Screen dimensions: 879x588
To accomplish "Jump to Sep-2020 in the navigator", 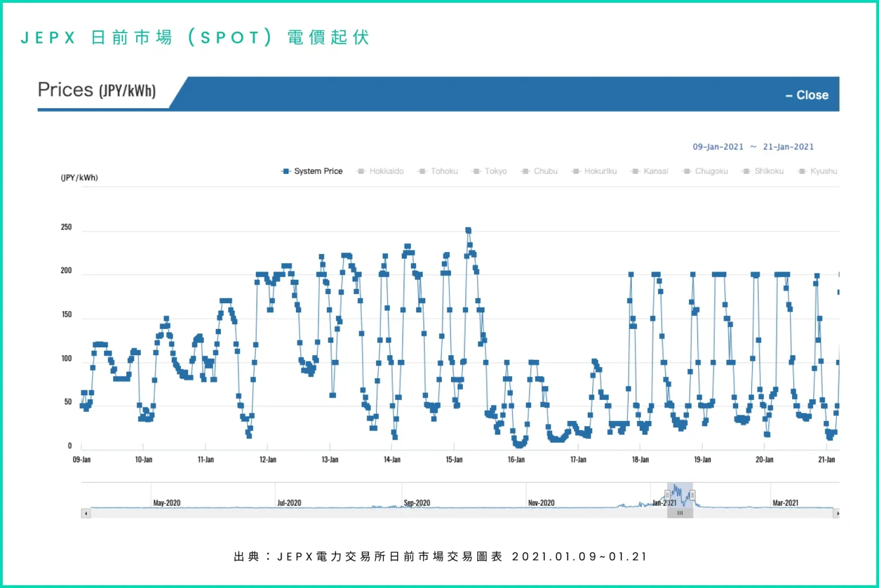I will click(x=417, y=502).
